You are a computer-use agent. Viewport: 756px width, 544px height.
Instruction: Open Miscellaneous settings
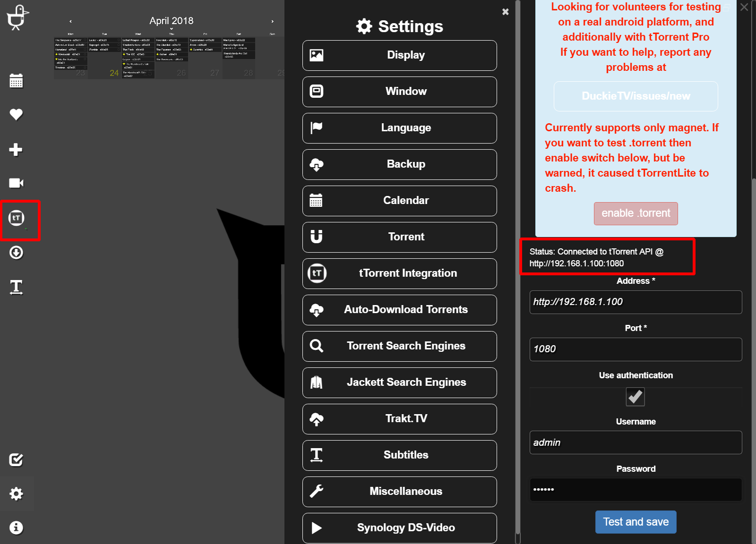[400, 492]
